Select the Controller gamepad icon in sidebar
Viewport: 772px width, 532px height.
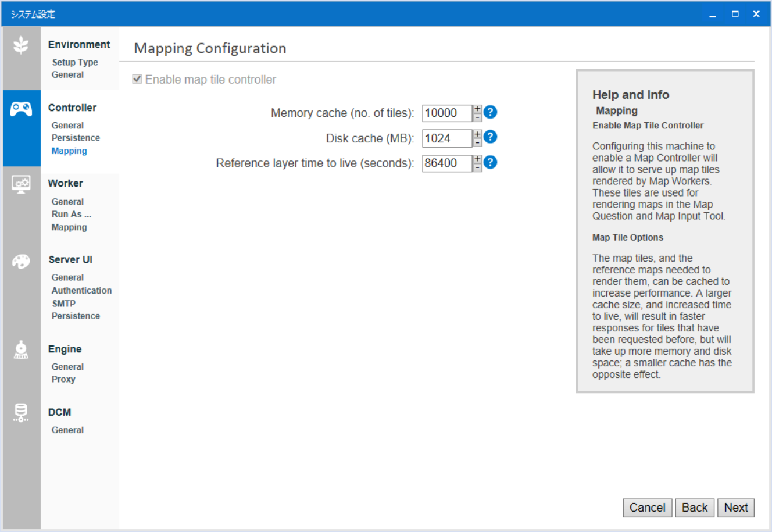point(22,108)
